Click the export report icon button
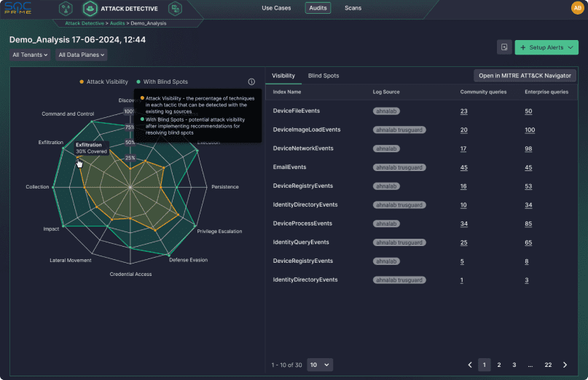 click(x=503, y=47)
